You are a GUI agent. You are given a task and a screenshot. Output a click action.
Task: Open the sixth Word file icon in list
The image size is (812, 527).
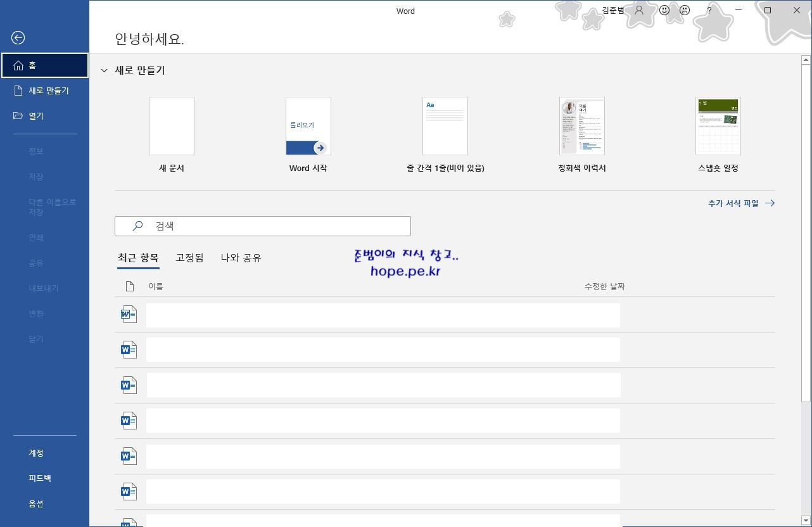129,492
